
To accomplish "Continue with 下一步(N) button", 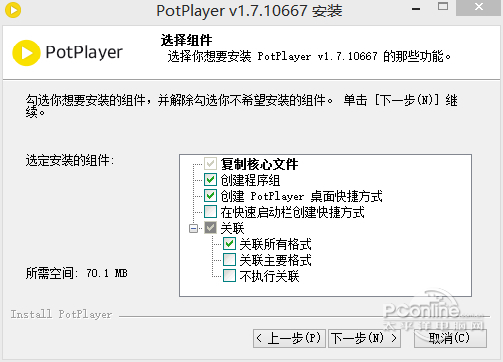I will (x=364, y=338).
